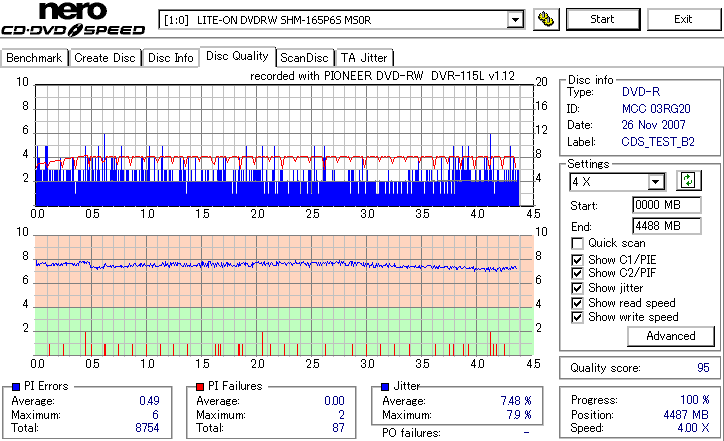Expand the 4 X speed dropdown arrow
Screen dimensions: 724x441
[656, 182]
